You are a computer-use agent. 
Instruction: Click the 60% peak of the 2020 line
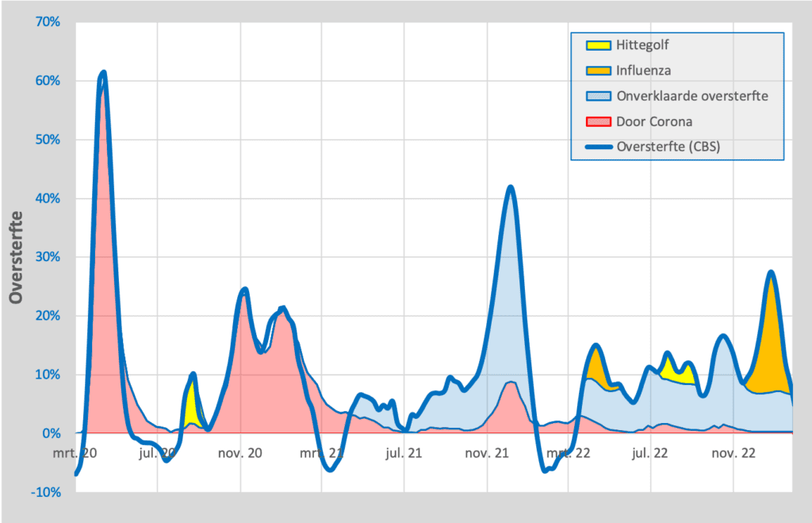[104, 73]
